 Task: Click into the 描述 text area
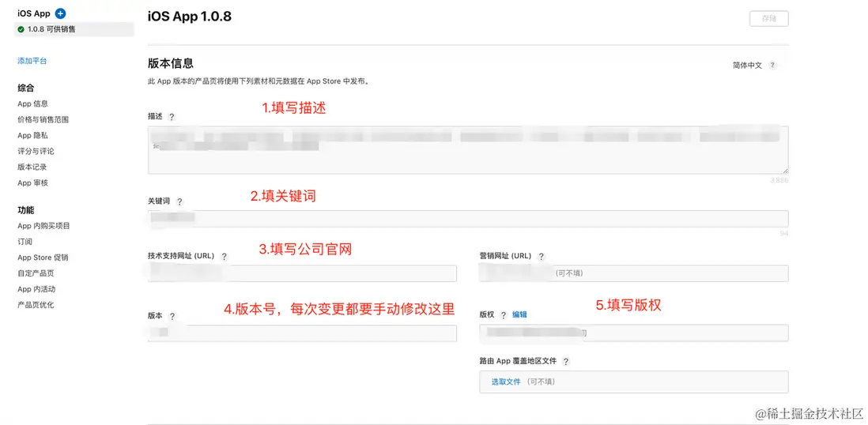(467, 149)
